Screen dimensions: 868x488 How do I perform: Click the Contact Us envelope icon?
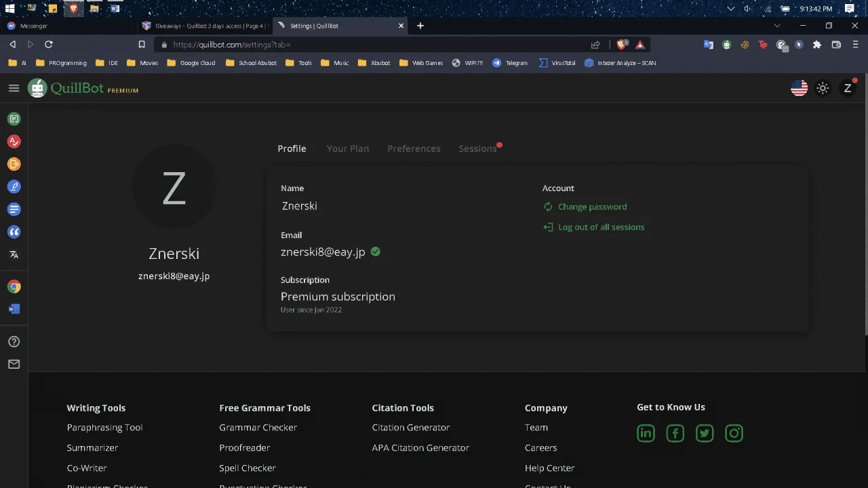[x=14, y=364]
